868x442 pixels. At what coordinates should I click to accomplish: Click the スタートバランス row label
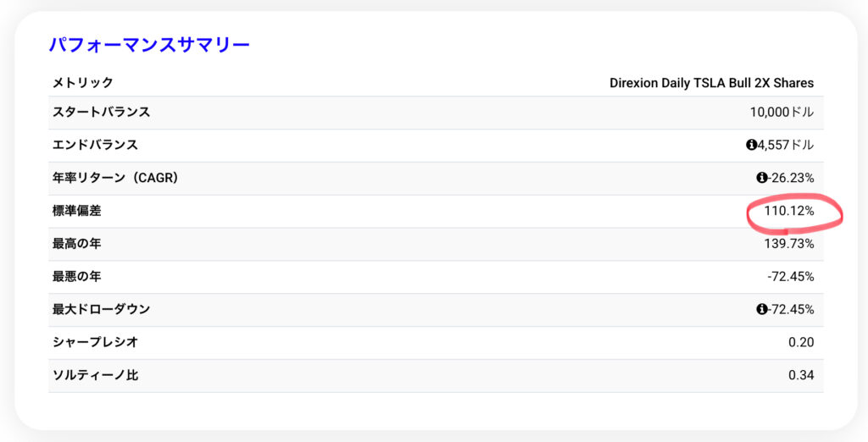102,112
